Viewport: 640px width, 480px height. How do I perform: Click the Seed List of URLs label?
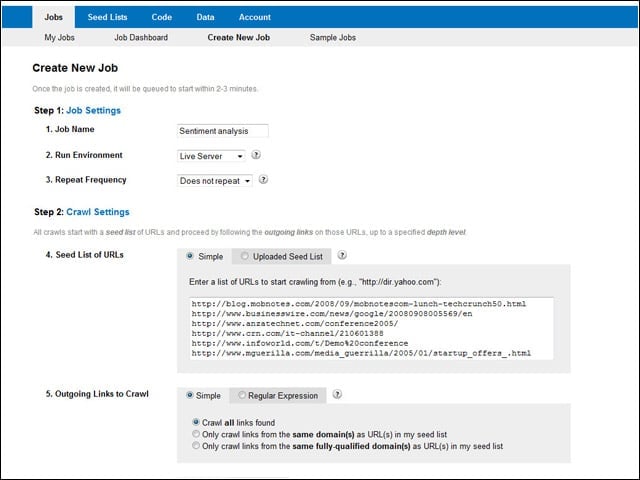(x=84, y=255)
